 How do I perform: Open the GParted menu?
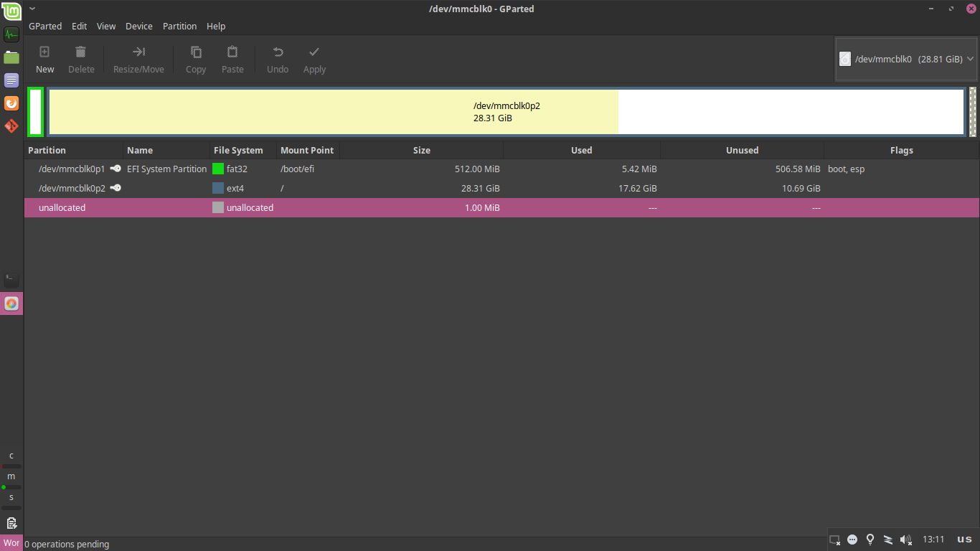point(45,26)
